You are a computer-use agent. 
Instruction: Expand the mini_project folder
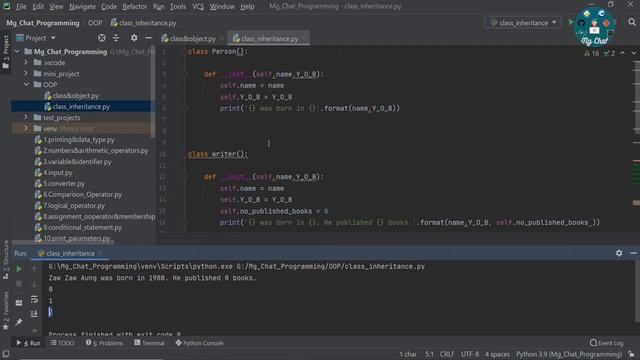[26, 73]
